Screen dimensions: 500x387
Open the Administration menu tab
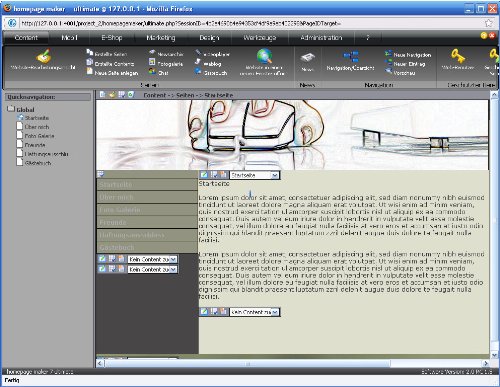pos(321,38)
